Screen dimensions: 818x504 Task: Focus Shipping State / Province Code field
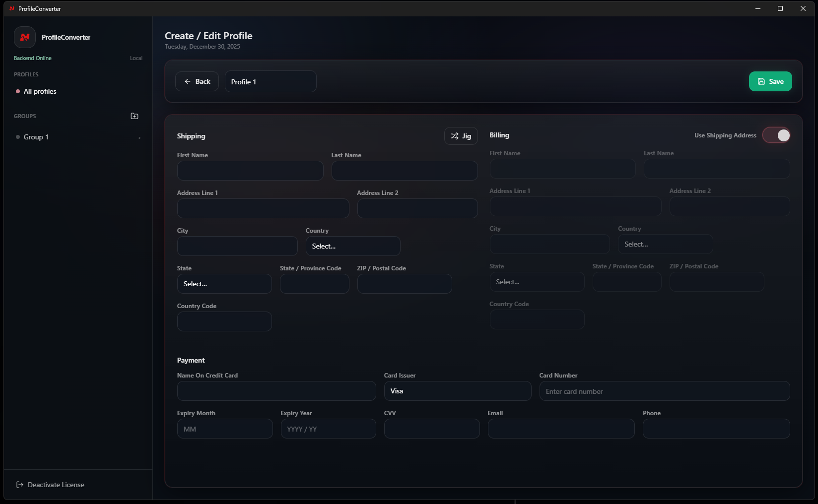pyautogui.click(x=315, y=284)
